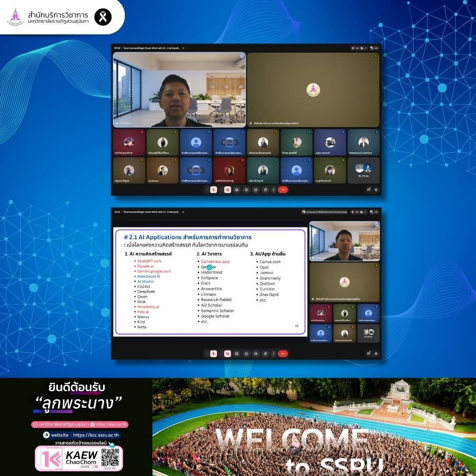Open the 'อีก 232 คน' overflow tile, lower meeting
476x476 pixels.
pos(369,333)
